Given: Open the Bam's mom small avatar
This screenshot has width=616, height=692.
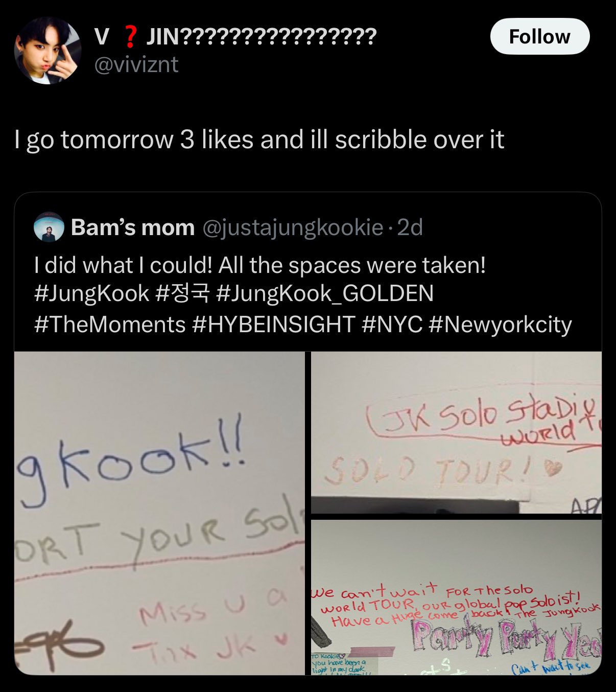Looking at the screenshot, I should 49,227.
